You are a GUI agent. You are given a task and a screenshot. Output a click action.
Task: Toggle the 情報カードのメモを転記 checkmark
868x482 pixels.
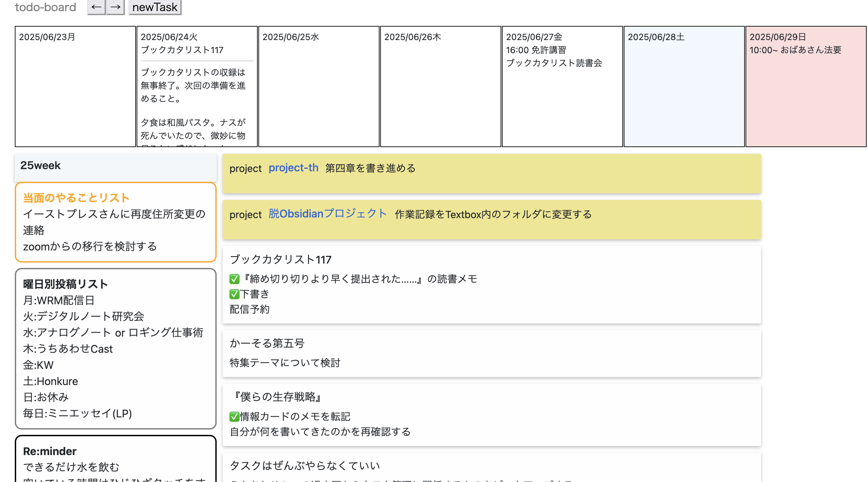(x=234, y=417)
